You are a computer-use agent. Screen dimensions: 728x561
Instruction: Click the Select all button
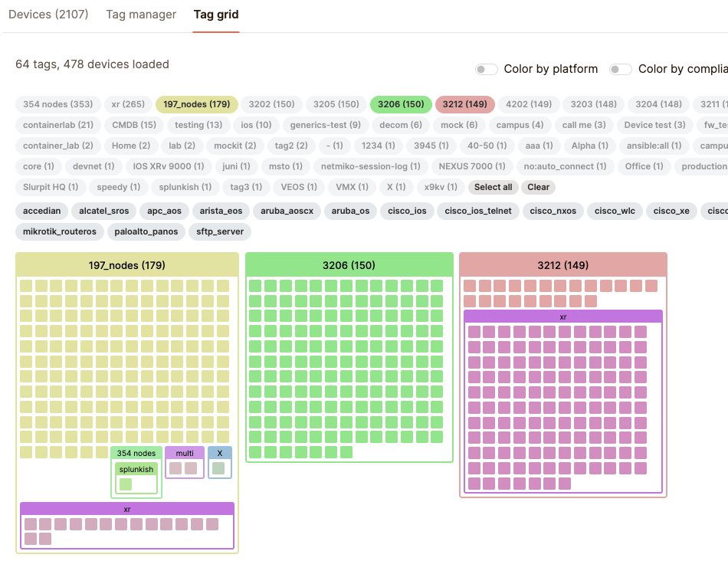pos(493,187)
